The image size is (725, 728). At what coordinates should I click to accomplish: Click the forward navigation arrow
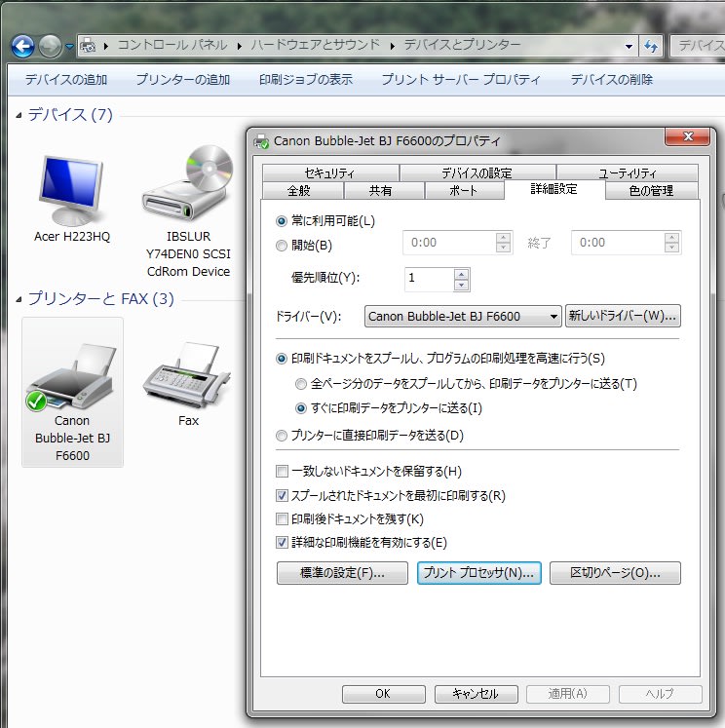50,46
